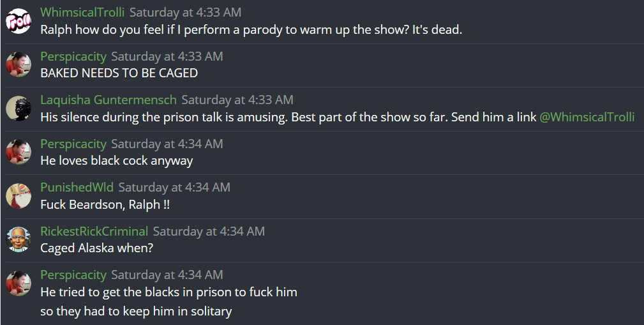Viewport: 644px width, 325px height.
Task: Open RickestRickCriminal's avatar icon
Action: pos(19,239)
